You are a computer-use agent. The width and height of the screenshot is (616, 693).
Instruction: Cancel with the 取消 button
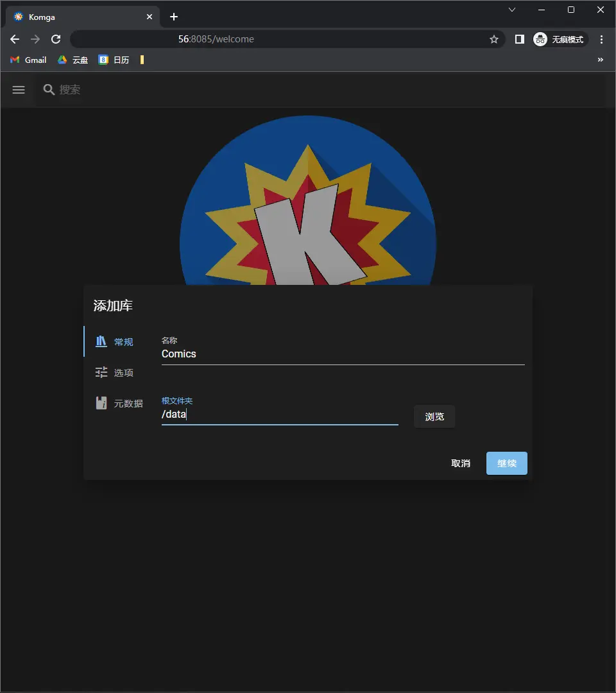461,463
